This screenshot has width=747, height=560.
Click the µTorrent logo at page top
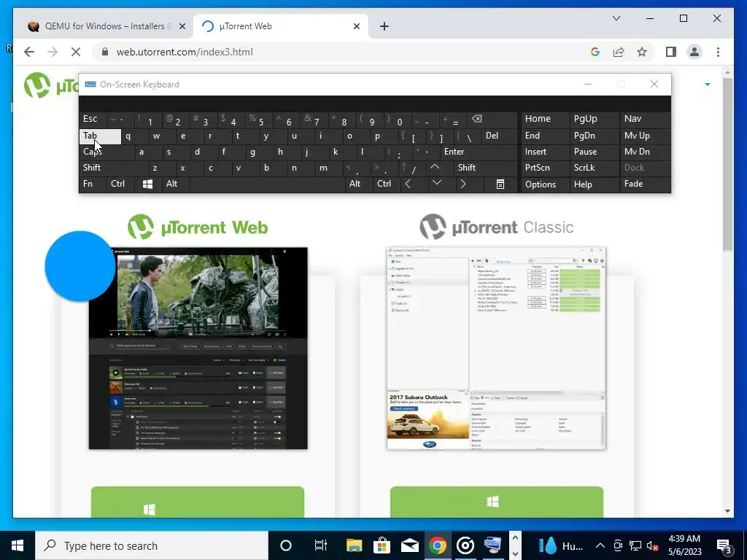pyautogui.click(x=51, y=86)
